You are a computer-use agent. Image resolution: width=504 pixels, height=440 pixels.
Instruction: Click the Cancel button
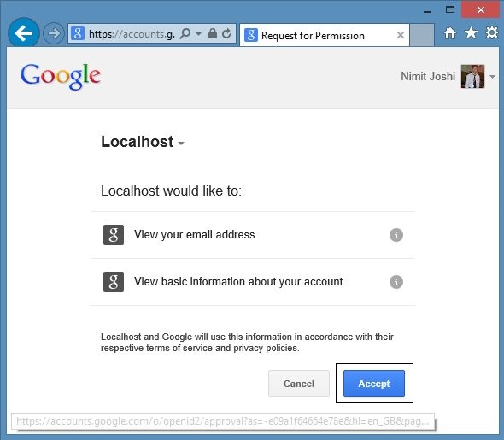pyautogui.click(x=299, y=384)
